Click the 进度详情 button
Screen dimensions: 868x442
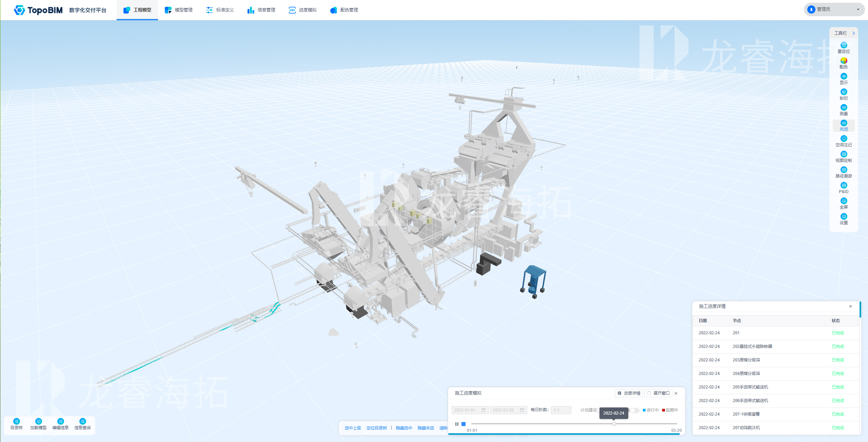point(629,393)
